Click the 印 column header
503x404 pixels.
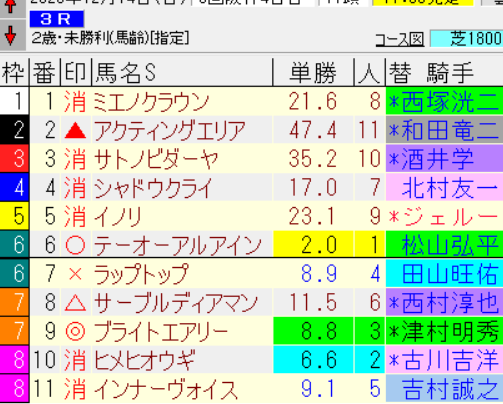point(76,72)
